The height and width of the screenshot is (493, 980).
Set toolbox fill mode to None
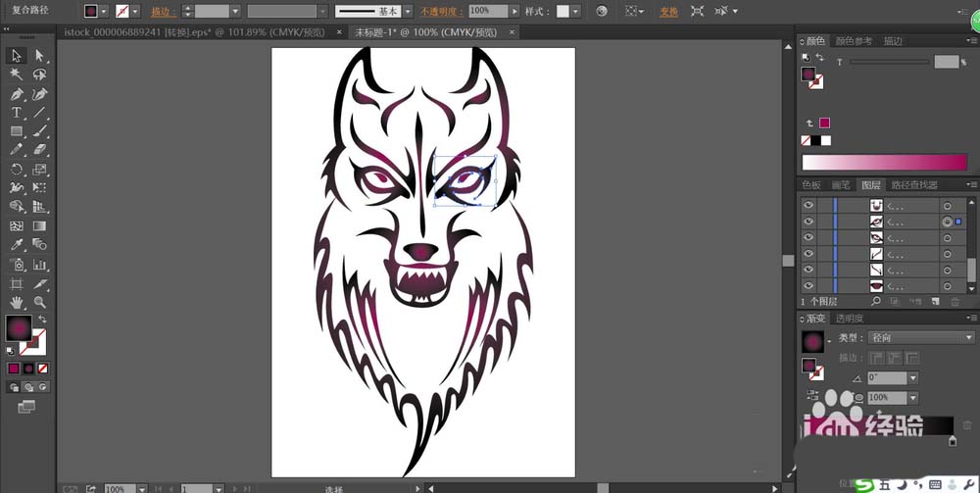pyautogui.click(x=42, y=369)
